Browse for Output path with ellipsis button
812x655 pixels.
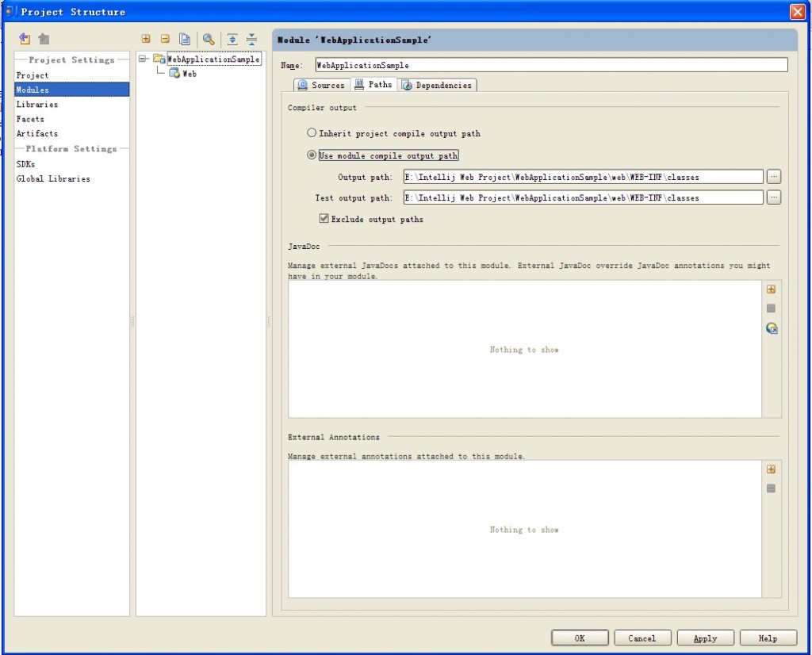(773, 176)
